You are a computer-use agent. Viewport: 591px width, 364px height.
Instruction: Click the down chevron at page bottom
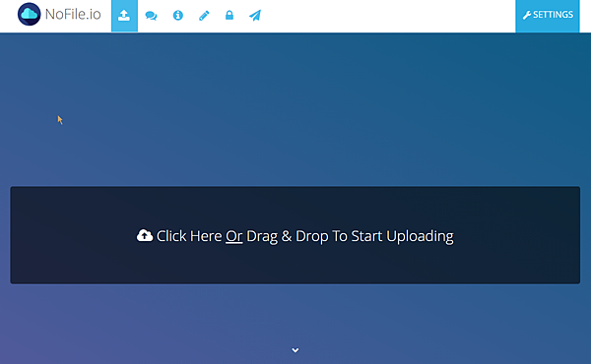click(x=295, y=350)
